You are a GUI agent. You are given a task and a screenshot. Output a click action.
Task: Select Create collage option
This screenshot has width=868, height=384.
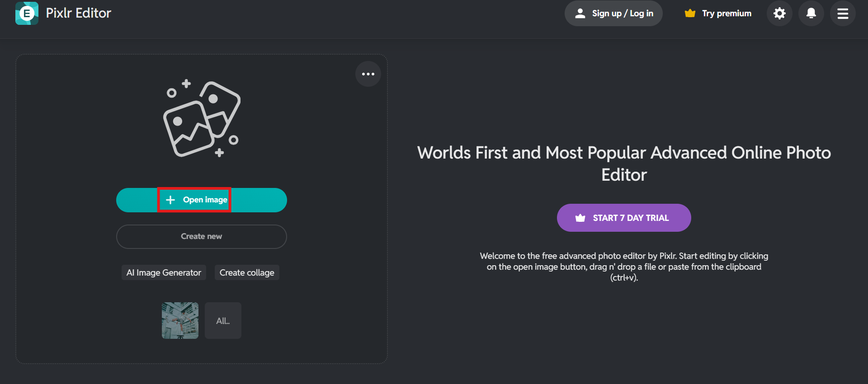coord(247,273)
